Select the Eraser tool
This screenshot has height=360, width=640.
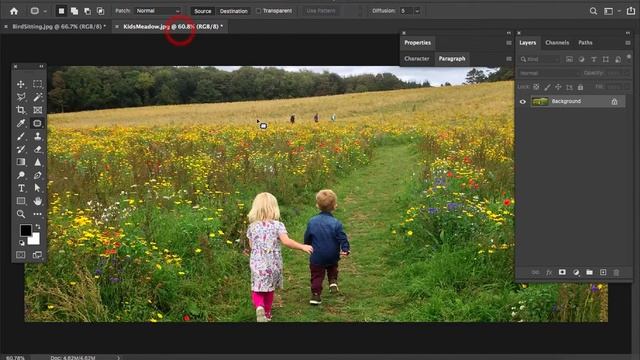click(38, 149)
